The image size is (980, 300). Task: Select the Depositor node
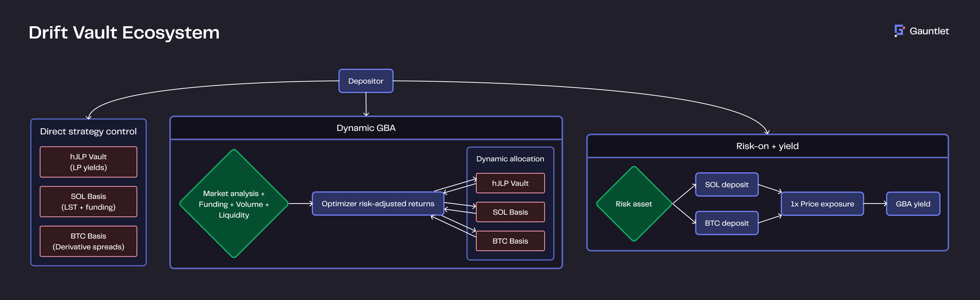tap(366, 81)
